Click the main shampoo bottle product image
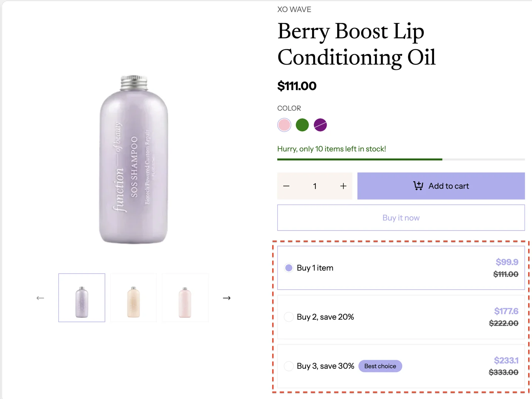532x399 pixels. pyautogui.click(x=133, y=160)
